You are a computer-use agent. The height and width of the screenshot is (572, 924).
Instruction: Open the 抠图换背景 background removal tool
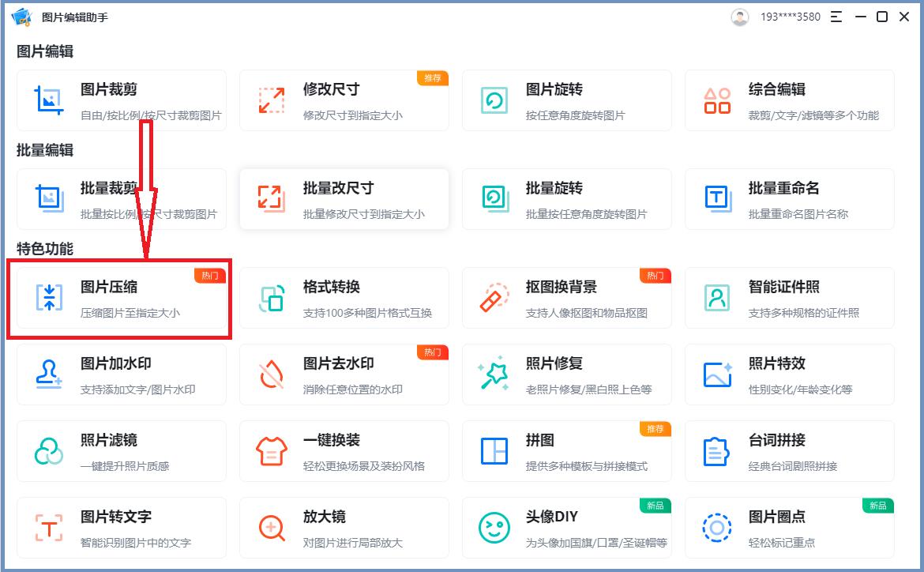567,298
